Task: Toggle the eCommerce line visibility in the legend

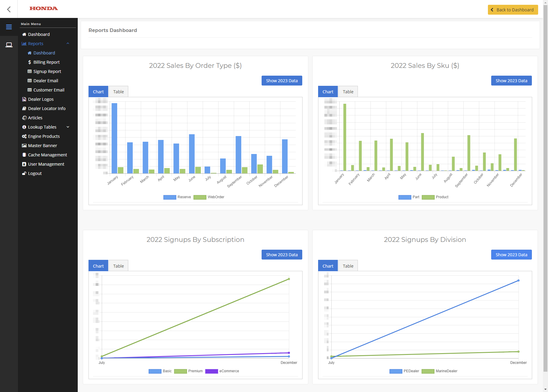Action: [x=212, y=371]
